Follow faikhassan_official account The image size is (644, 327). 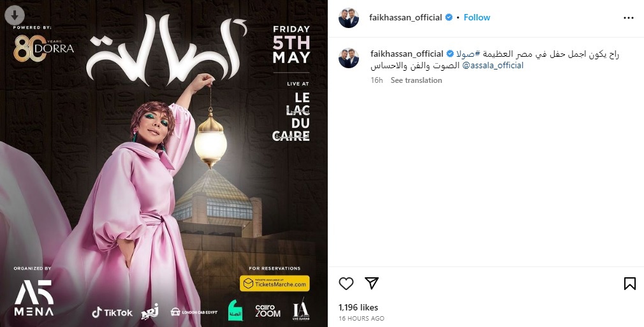click(477, 17)
